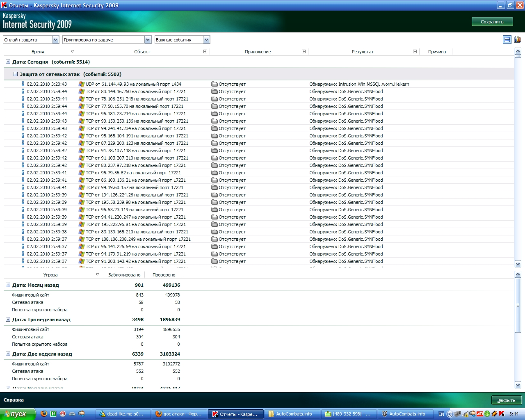Expand the Результат column options

(415, 52)
